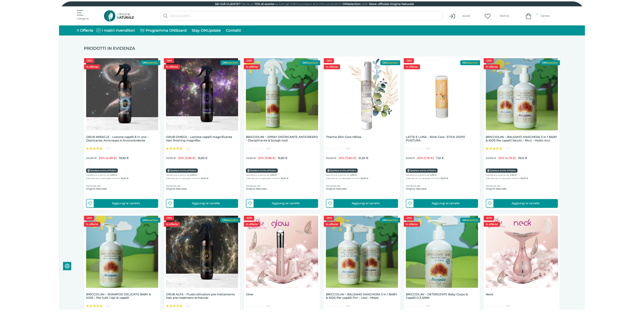Open Bricciolini Spray Districante product image
This screenshot has height=331, width=644.
[282, 94]
